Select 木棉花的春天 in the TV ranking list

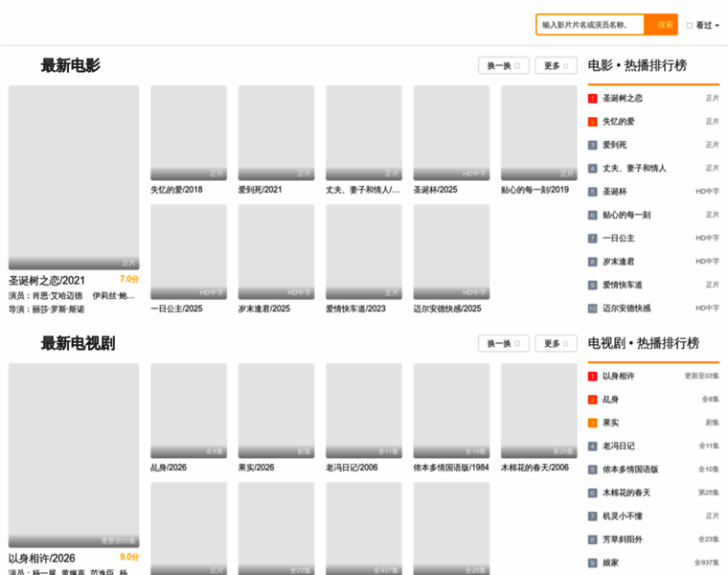point(653,493)
